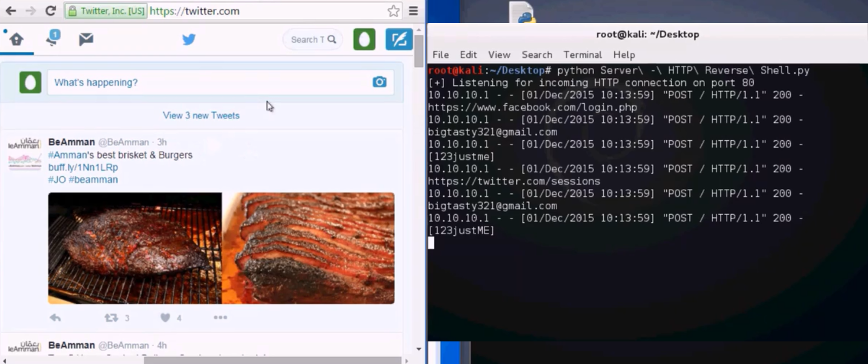
Task: Click the browser forward arrow
Action: click(31, 11)
